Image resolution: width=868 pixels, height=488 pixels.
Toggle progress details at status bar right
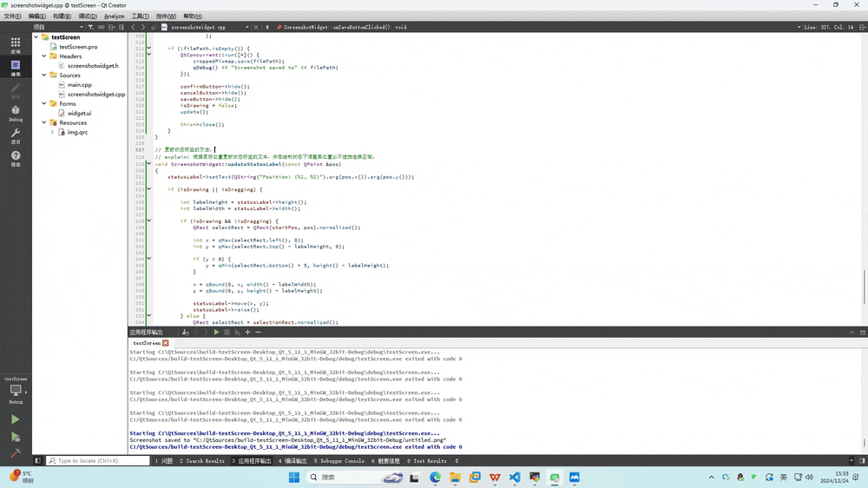pos(852,461)
